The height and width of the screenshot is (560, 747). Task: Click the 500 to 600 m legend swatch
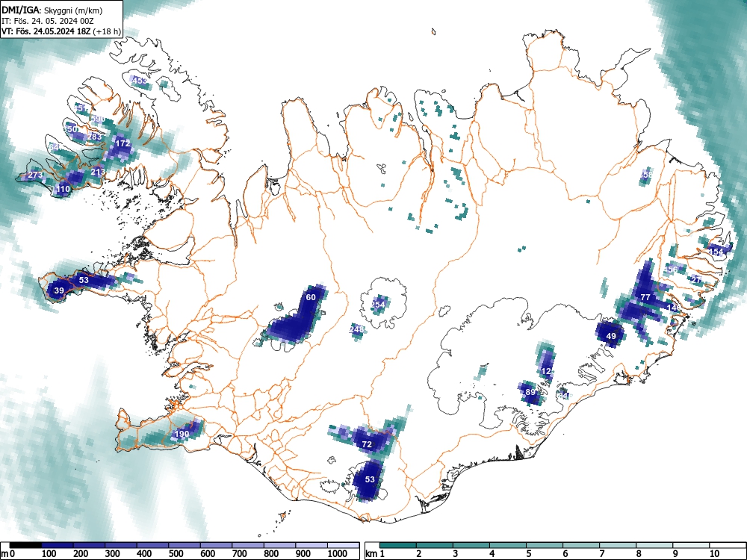click(x=185, y=545)
